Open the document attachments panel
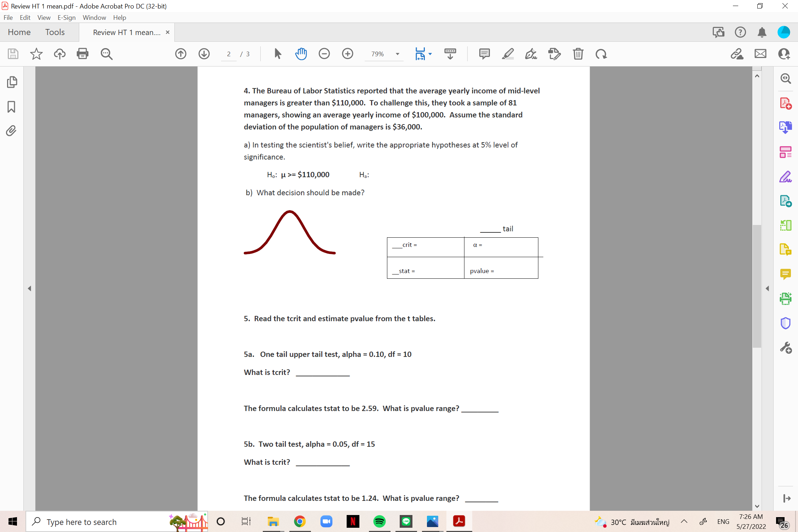 coord(11,131)
